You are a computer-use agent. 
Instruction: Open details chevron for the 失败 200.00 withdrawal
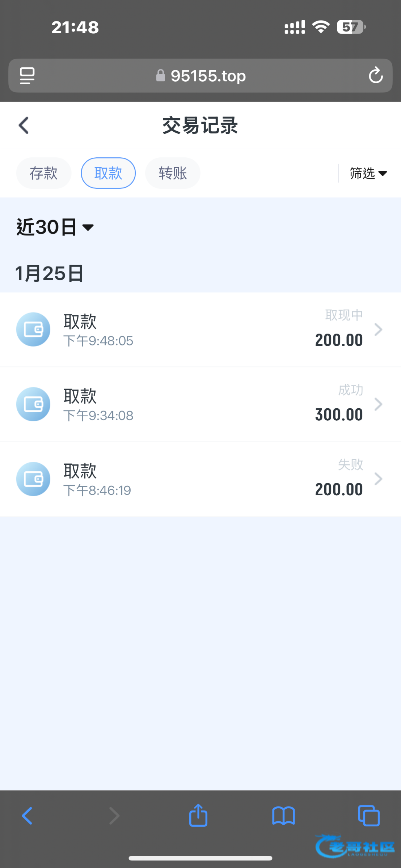click(x=378, y=479)
